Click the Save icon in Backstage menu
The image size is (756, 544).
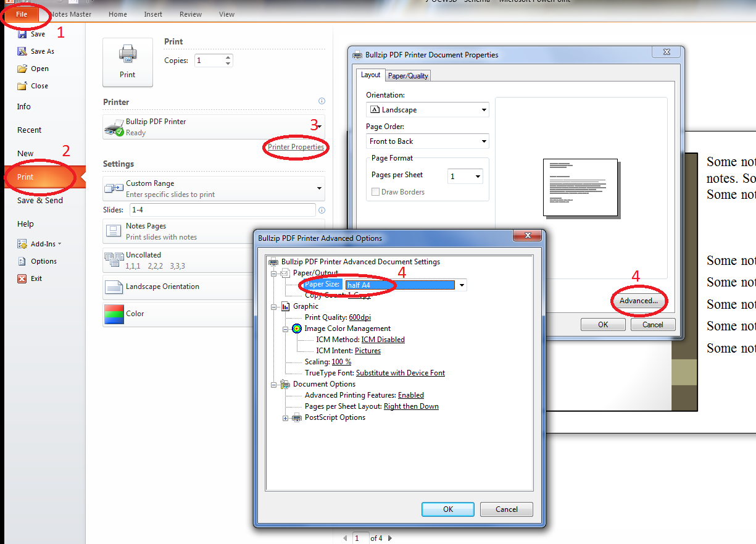pyautogui.click(x=22, y=35)
